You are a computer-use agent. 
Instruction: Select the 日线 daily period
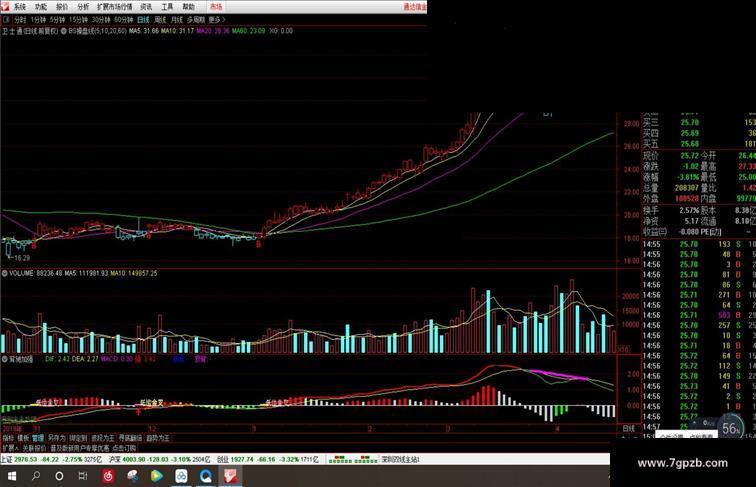[x=143, y=20]
